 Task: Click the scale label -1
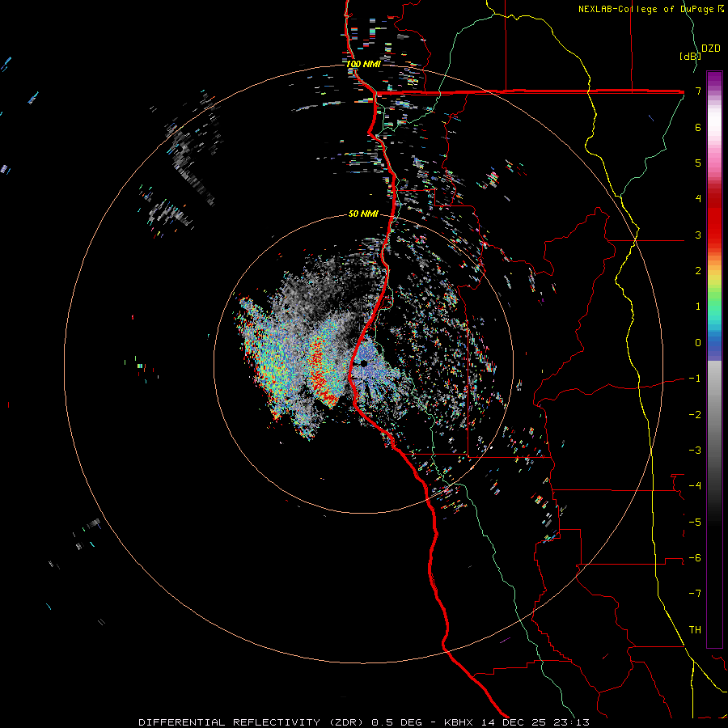click(695, 379)
